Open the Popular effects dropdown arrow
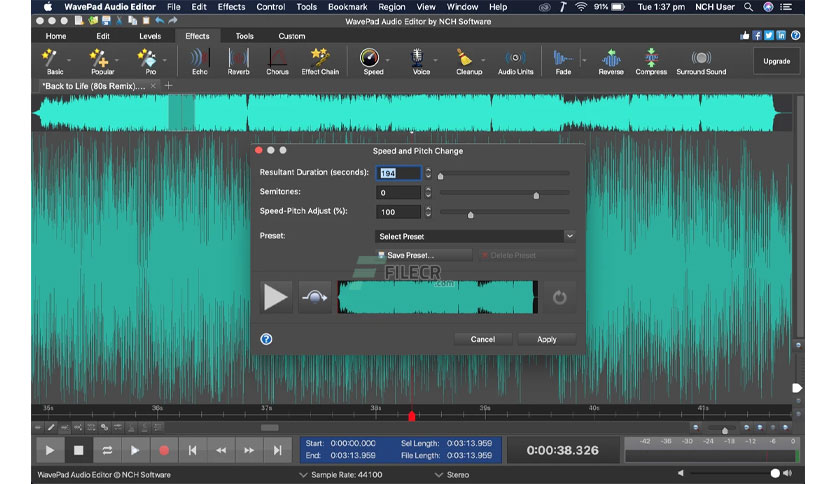 point(117,60)
